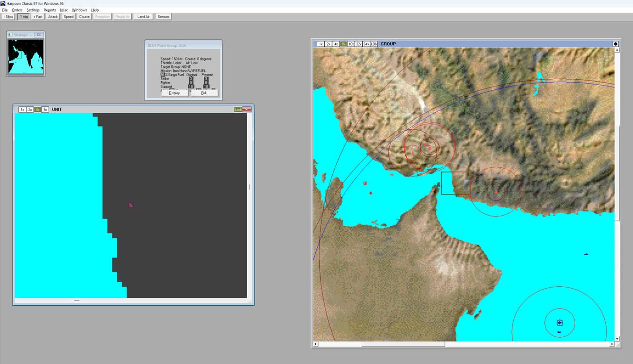Screen dimensions: 633x364
Task: Set Group map zoom to 16x
Action: (x=351, y=44)
